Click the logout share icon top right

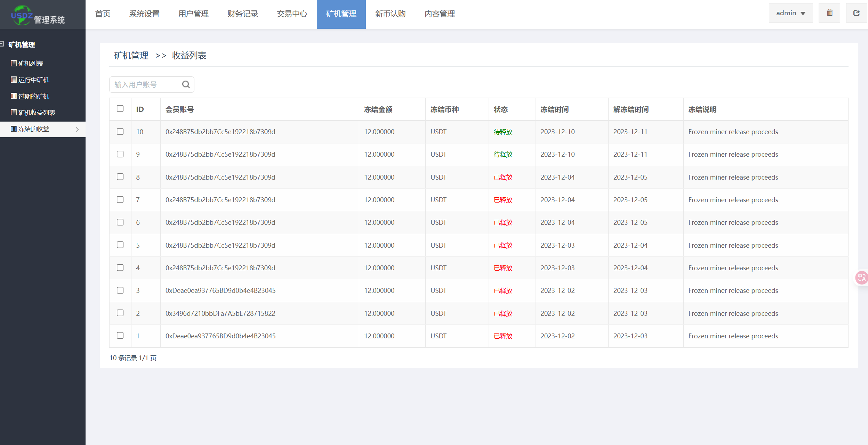tap(857, 13)
